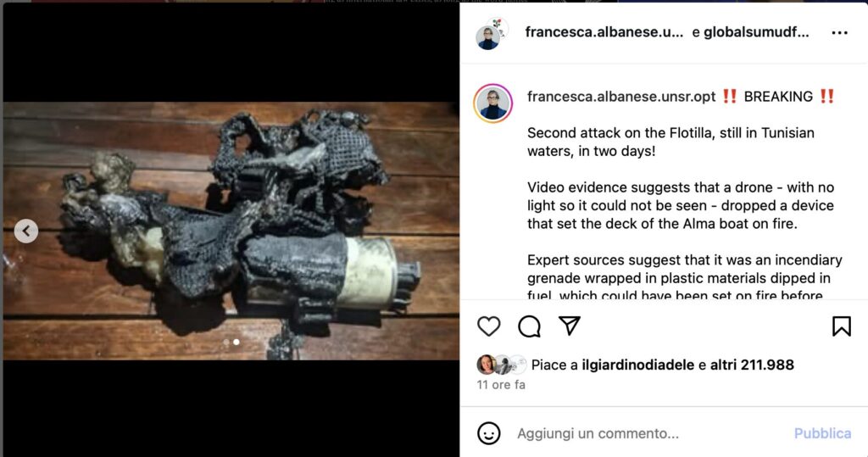Share the post with the paper plane icon
This screenshot has height=457, width=868.
point(570,326)
